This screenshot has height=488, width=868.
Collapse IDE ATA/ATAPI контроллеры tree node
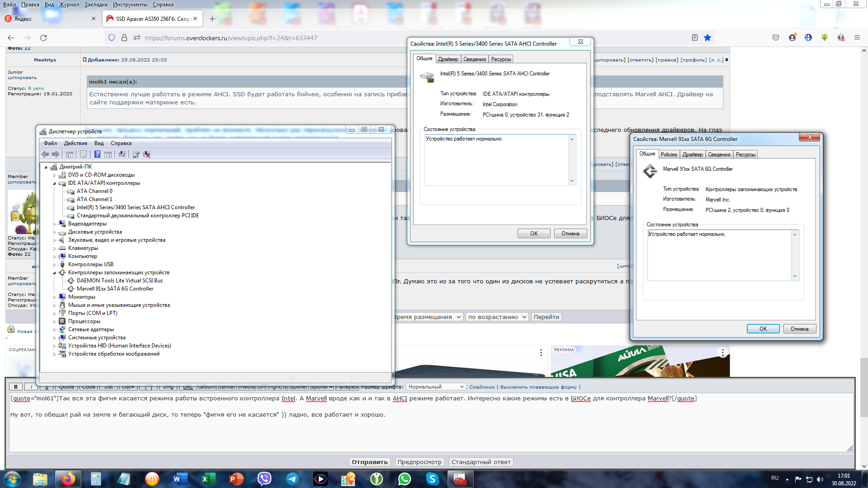point(55,183)
